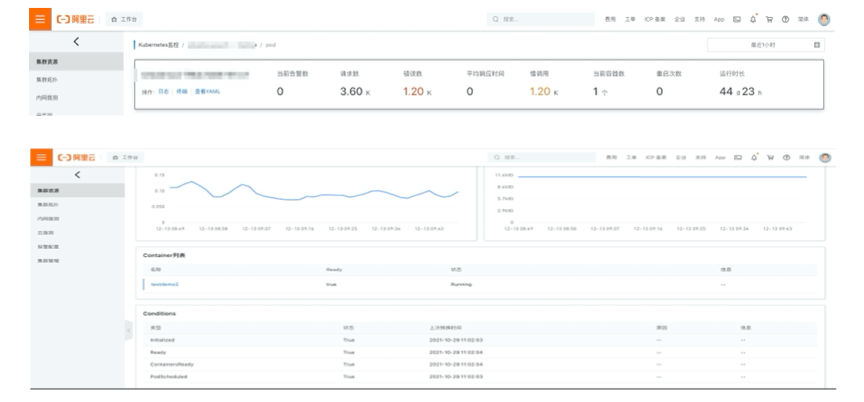Image resolution: width=864 pixels, height=402 pixels.
Task: Open the user avatar menu in the upper header
Action: 824,19
